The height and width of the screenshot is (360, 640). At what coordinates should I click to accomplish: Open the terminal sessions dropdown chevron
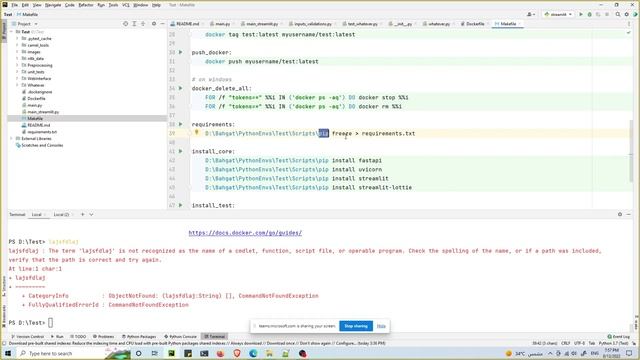[x=91, y=214]
